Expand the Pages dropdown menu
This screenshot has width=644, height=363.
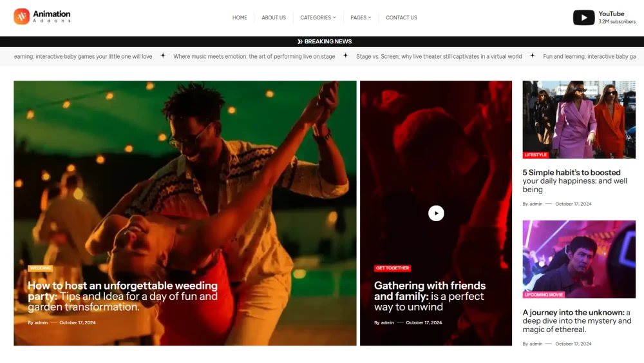361,17
